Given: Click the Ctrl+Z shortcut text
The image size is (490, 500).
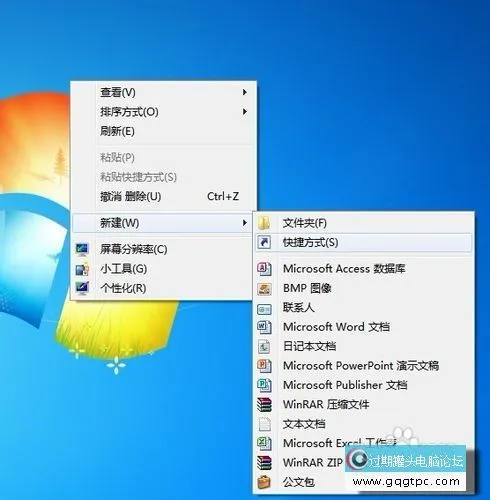Looking at the screenshot, I should coord(223,196).
